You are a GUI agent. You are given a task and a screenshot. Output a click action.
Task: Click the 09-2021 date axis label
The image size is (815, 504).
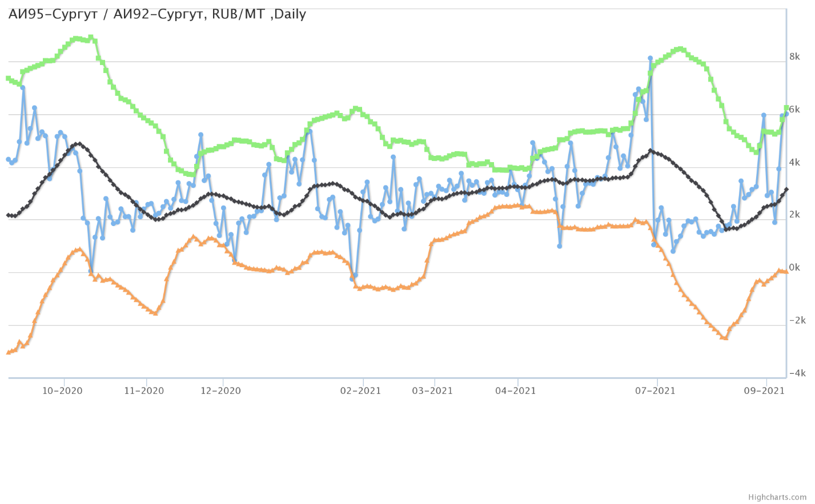point(764,391)
